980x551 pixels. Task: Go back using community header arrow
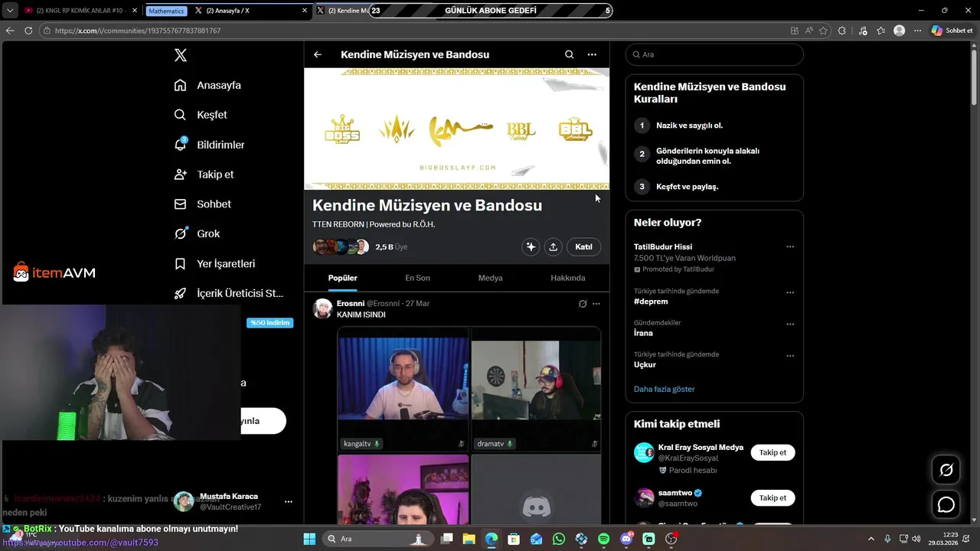point(318,54)
